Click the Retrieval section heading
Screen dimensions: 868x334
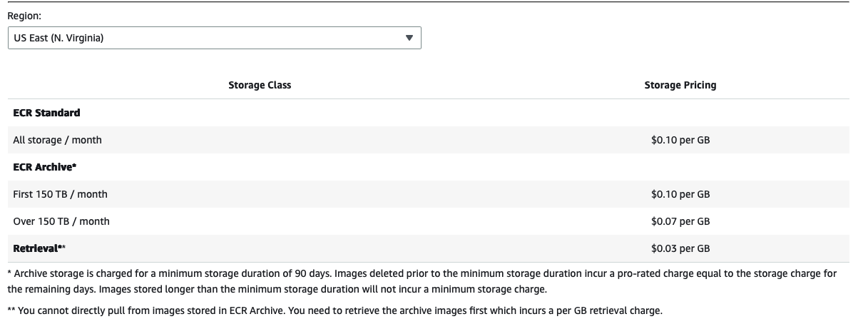pos(35,248)
